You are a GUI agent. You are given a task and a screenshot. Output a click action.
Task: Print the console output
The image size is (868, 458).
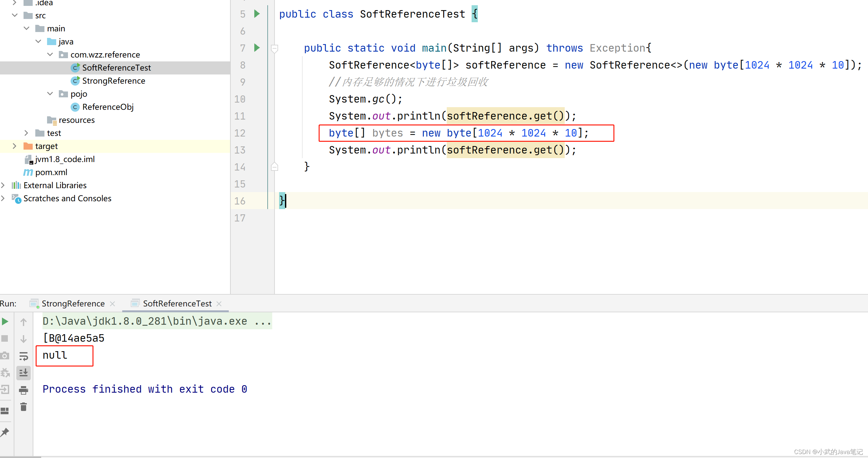[x=23, y=390]
